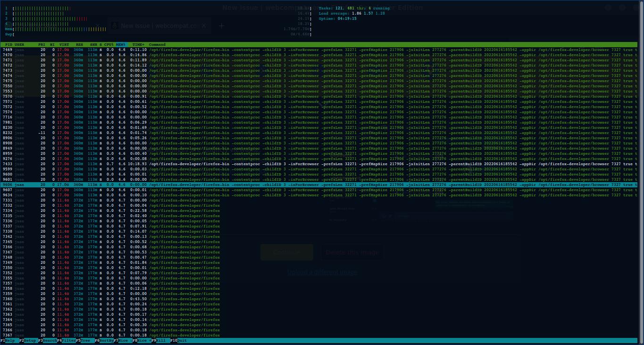Select the highlighted firefox process row 9602
The image size is (644, 345).
(x=142, y=185)
